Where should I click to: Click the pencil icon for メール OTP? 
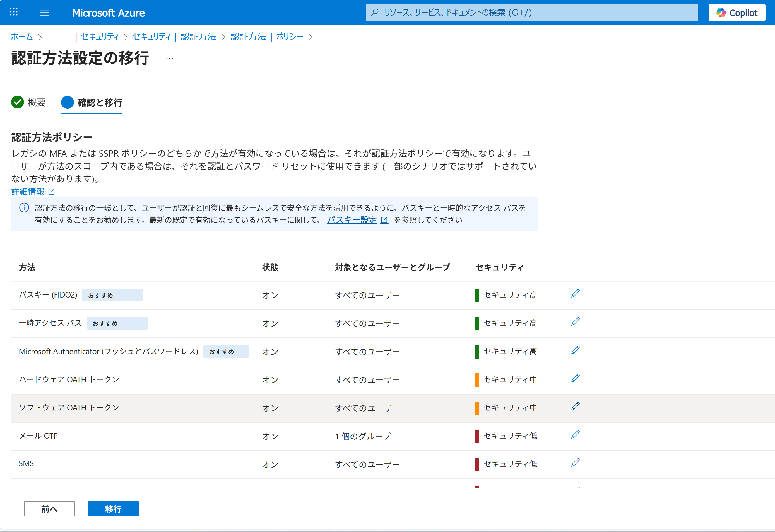(575, 435)
